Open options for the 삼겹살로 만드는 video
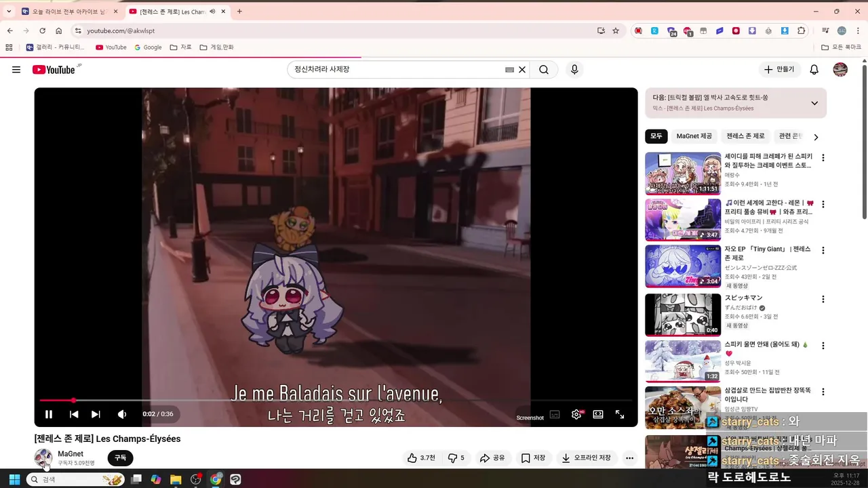Image resolution: width=868 pixels, height=488 pixels. (823, 392)
